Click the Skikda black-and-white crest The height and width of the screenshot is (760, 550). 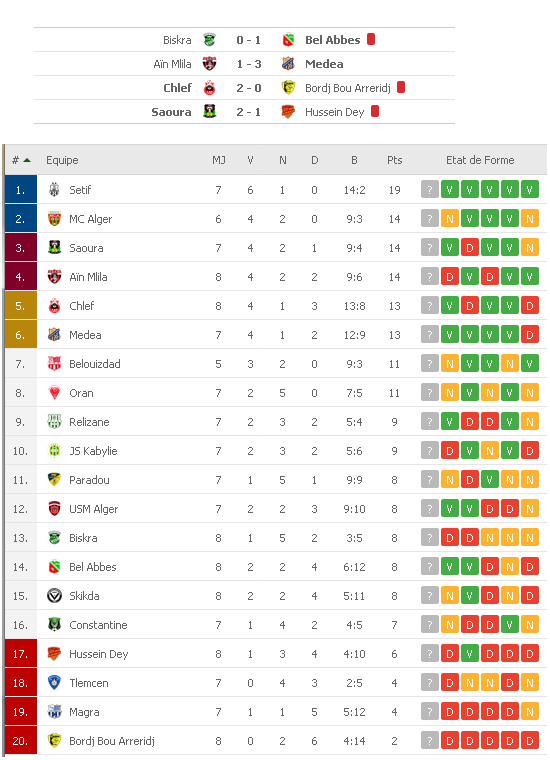coord(54,596)
